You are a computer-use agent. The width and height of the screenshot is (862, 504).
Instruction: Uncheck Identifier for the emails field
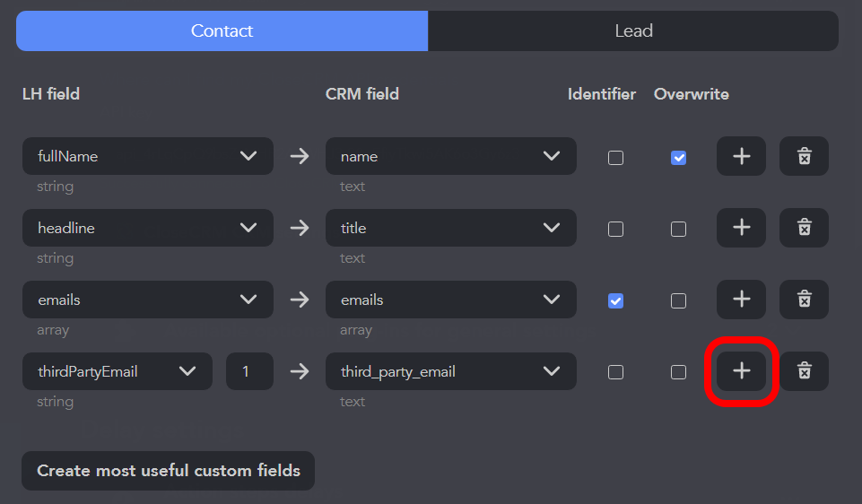click(615, 301)
